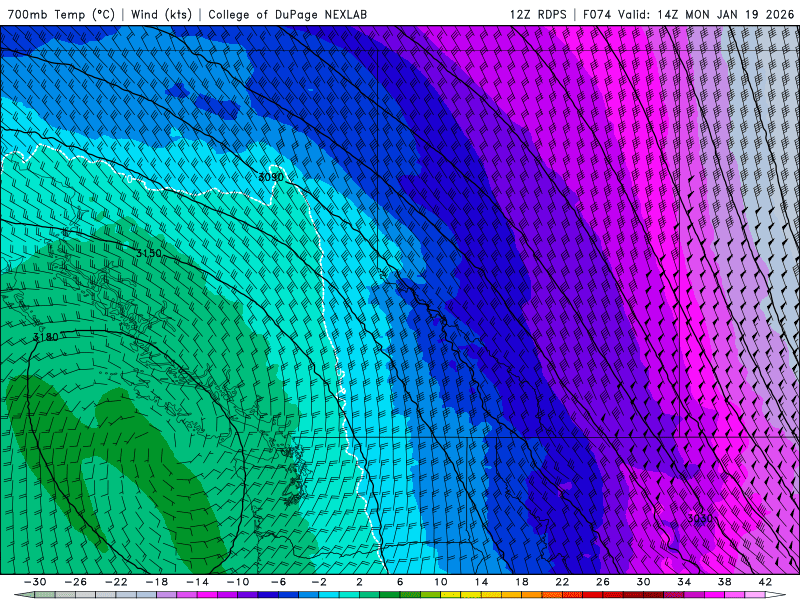Click the "700mb Temp (°C)" title text

(62, 14)
